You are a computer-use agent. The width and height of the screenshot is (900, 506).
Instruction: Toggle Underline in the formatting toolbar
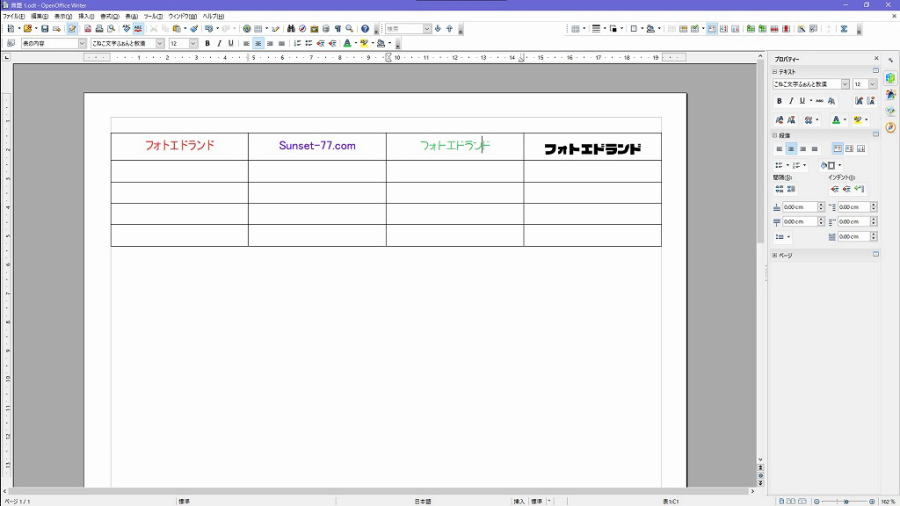pos(231,44)
